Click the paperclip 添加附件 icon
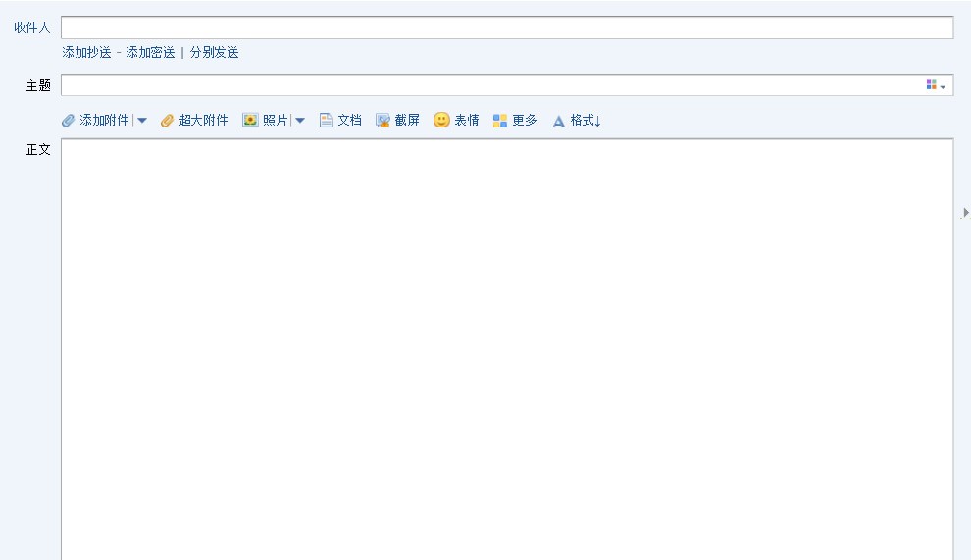This screenshot has height=560, width=971. pyautogui.click(x=68, y=121)
